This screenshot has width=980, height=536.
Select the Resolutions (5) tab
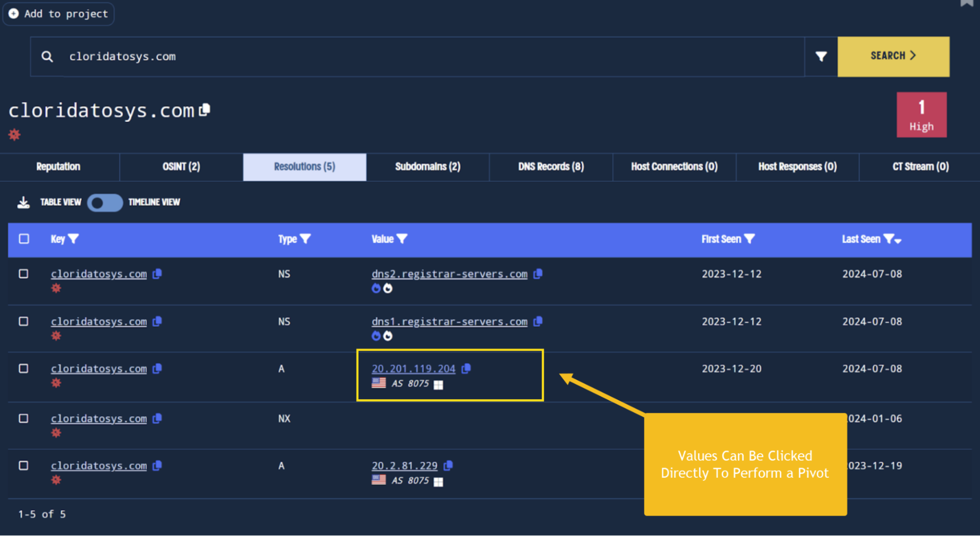(304, 167)
